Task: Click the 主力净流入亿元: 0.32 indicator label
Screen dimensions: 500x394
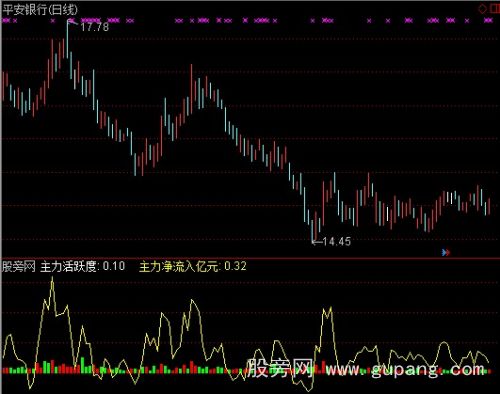Action: [193, 266]
